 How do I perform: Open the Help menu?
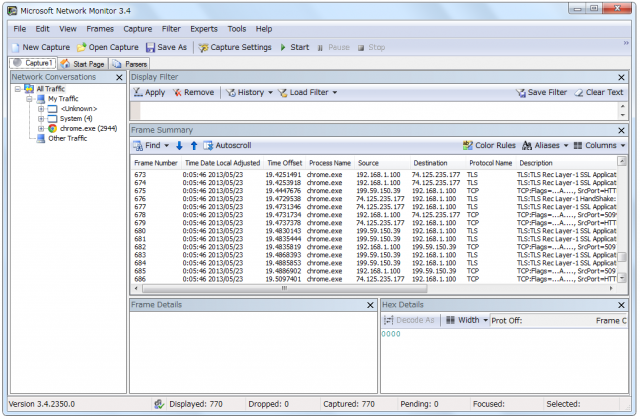click(264, 29)
